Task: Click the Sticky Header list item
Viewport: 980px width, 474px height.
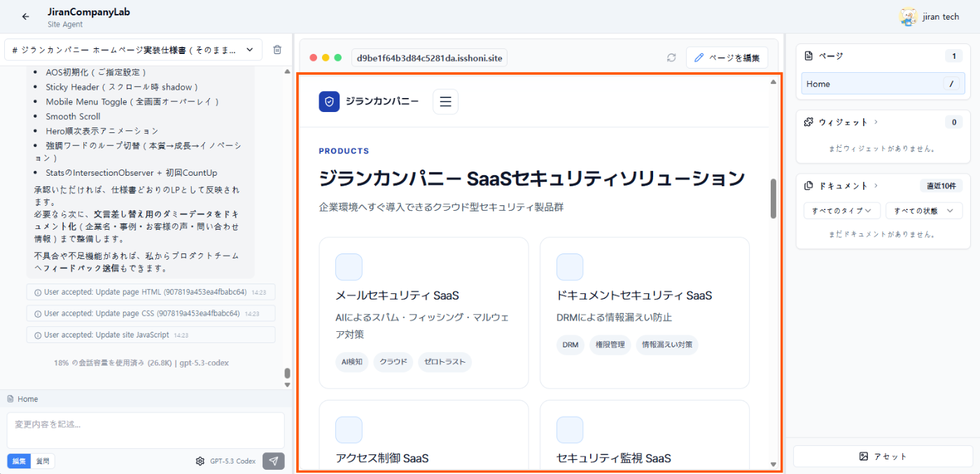Action: click(122, 87)
